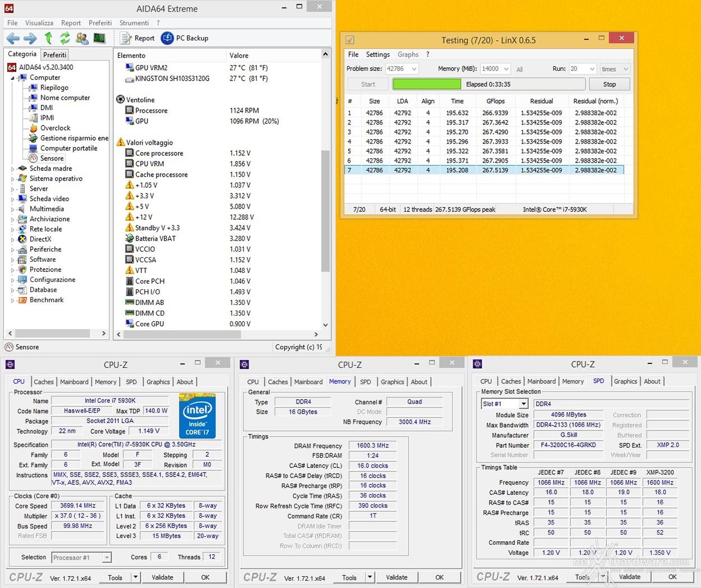
Task: Switch to Graphics tab in CPU-Z SPD window
Action: [x=625, y=381]
